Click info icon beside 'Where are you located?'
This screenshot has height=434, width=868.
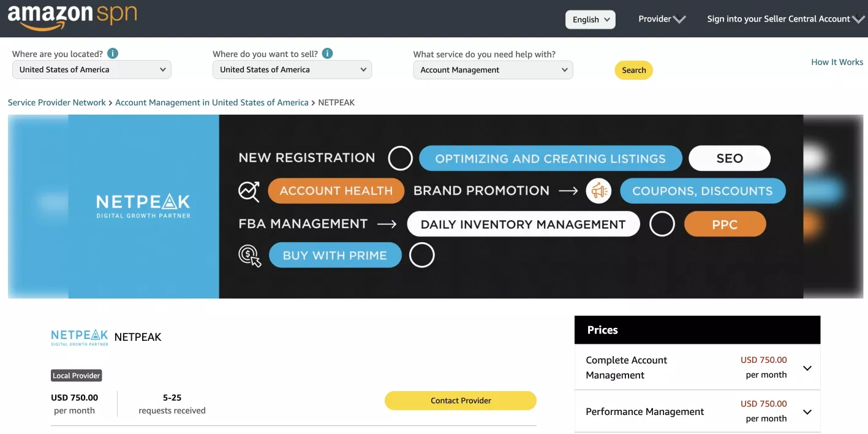(x=113, y=53)
